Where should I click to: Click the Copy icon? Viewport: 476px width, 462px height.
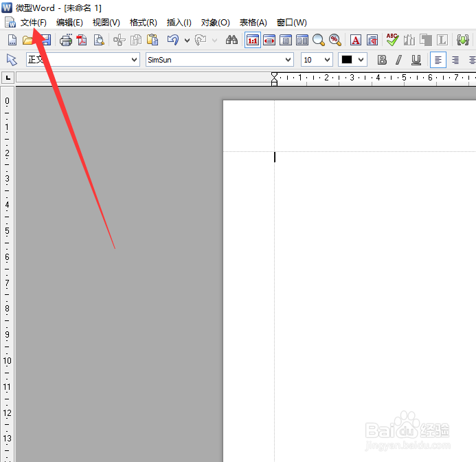pos(136,40)
